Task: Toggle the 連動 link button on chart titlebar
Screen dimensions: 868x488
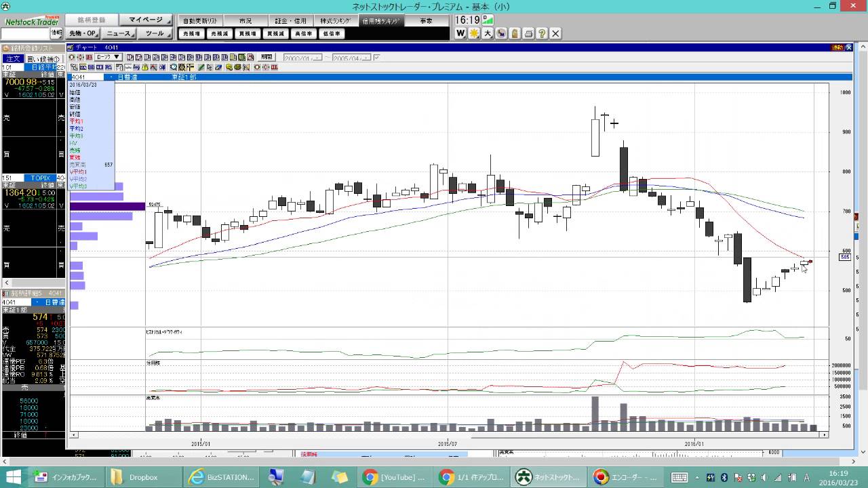Action: coord(838,47)
